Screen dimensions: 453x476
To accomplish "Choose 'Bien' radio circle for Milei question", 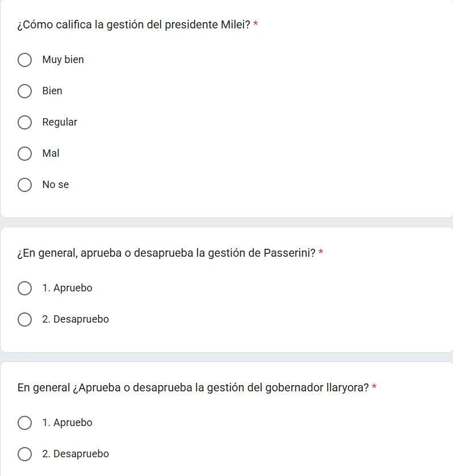I will (x=24, y=91).
